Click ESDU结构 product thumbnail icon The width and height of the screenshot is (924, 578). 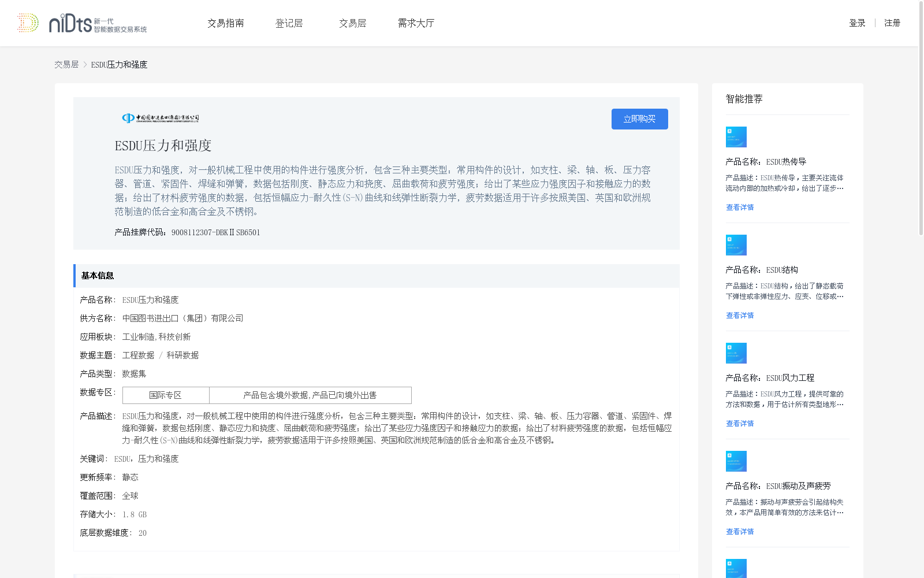coord(736,245)
